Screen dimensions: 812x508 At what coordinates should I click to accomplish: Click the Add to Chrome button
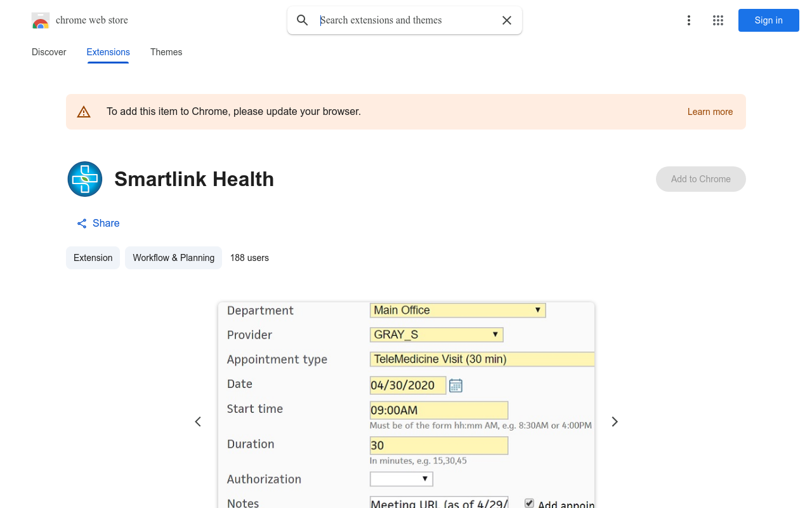point(701,179)
